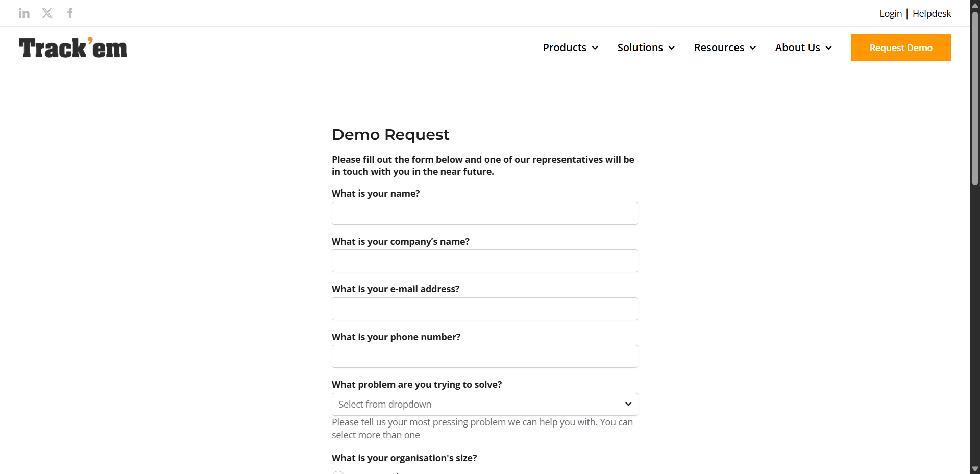Expand the Solutions menu chevron

click(672, 48)
